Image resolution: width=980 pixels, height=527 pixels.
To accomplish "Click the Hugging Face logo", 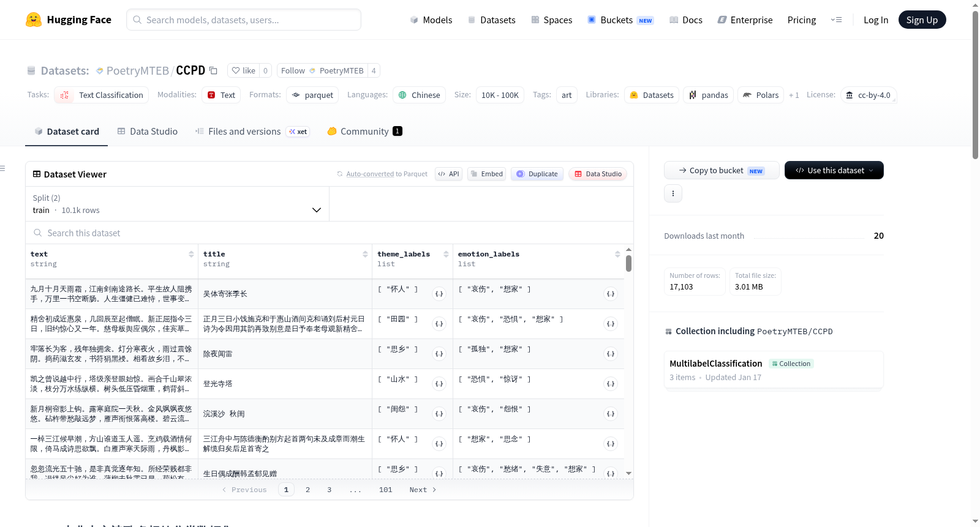I will point(69,20).
